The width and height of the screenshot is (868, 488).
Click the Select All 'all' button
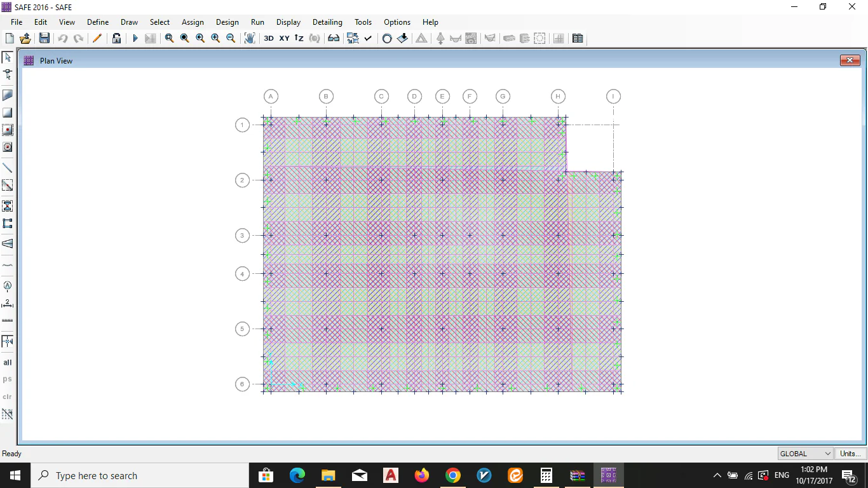(x=8, y=362)
